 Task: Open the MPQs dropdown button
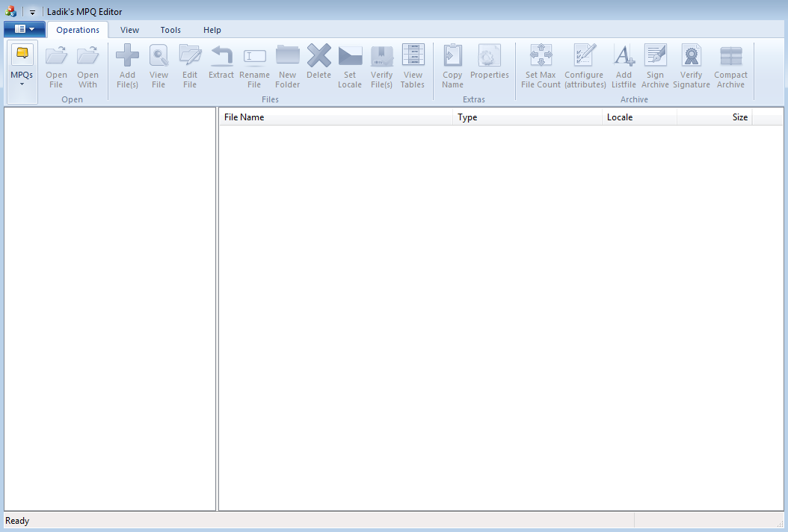point(22,72)
